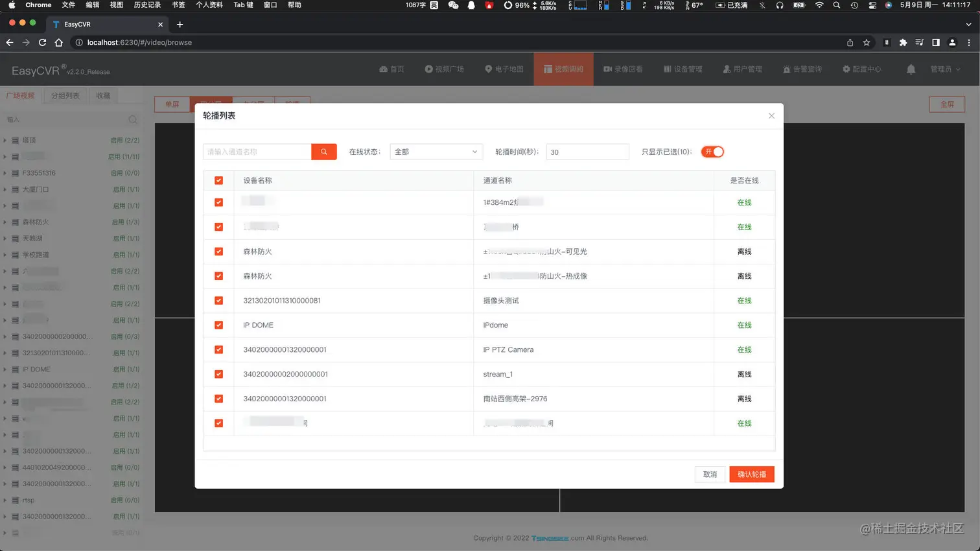Click the search icon in the sidebar input

coord(133,120)
